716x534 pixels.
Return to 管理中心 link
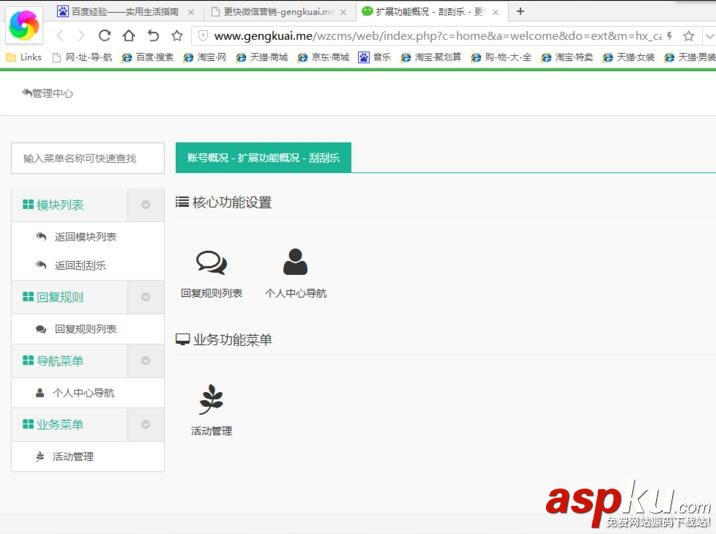(x=47, y=94)
